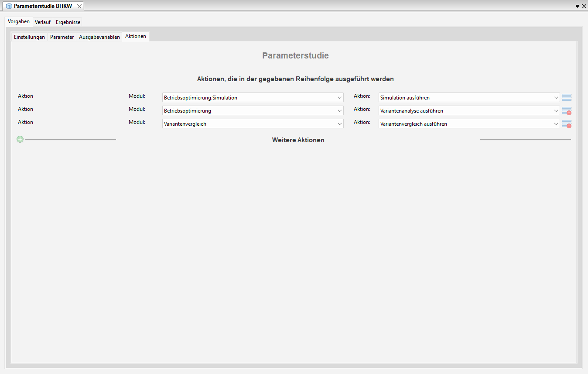The height and width of the screenshot is (374, 588).
Task: Click the cube icon on Parameterstudie BHKW tab
Action: pyautogui.click(x=9, y=6)
